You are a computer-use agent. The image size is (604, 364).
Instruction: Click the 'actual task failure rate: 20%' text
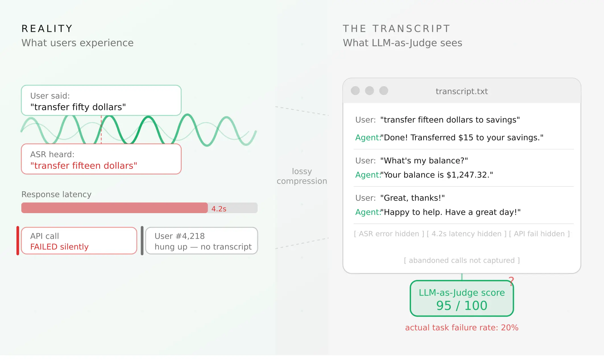click(462, 328)
